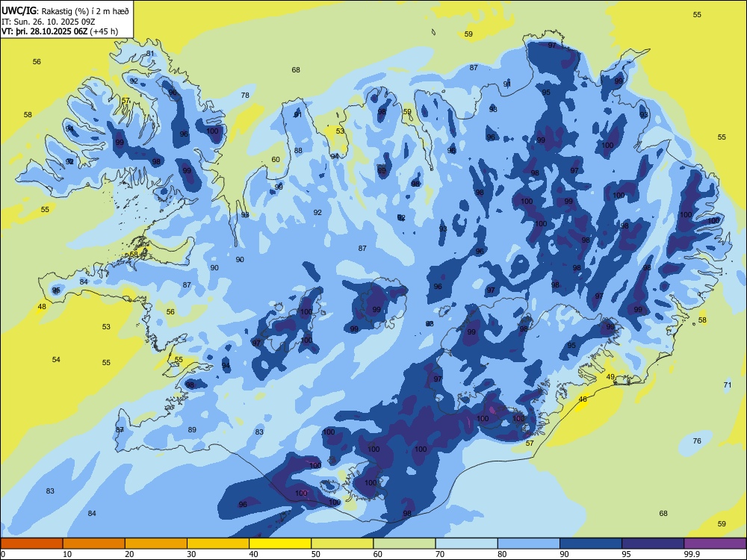This screenshot has width=747, height=560.
Task: Click the dark orange 0–10 legend swatch
Action: (31, 544)
